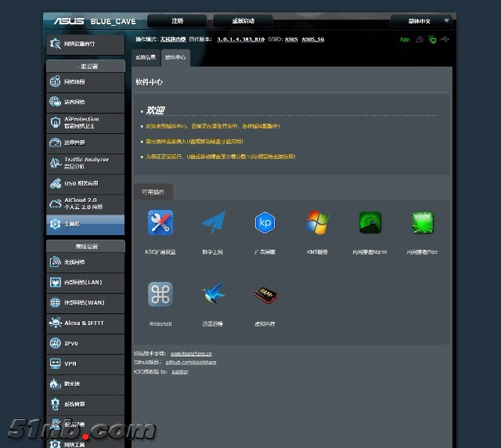Launch the Webshell plugin icon
This screenshot has height=448, width=501.
pos(160,294)
